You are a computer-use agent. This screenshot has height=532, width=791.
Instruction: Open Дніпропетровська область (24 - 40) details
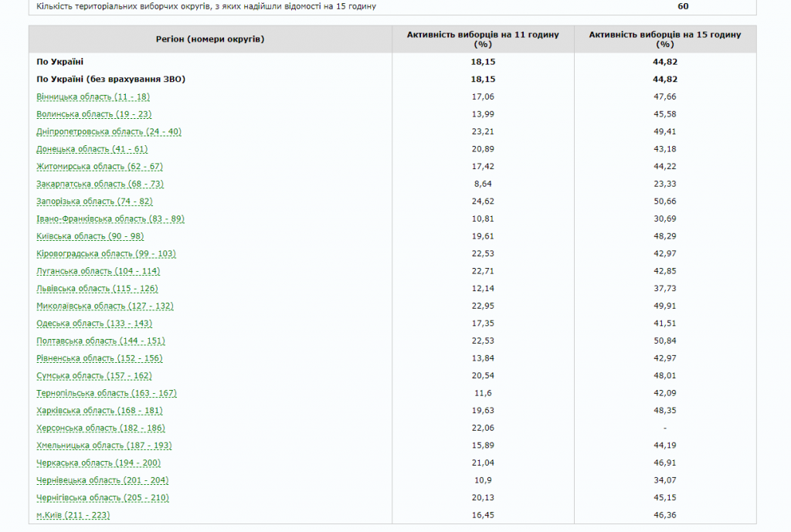(x=109, y=131)
